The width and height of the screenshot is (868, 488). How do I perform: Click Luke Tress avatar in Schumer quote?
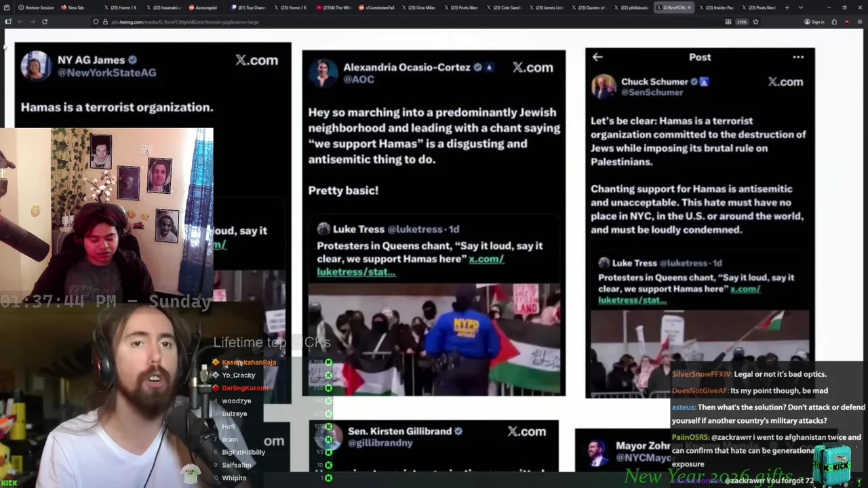coord(604,263)
